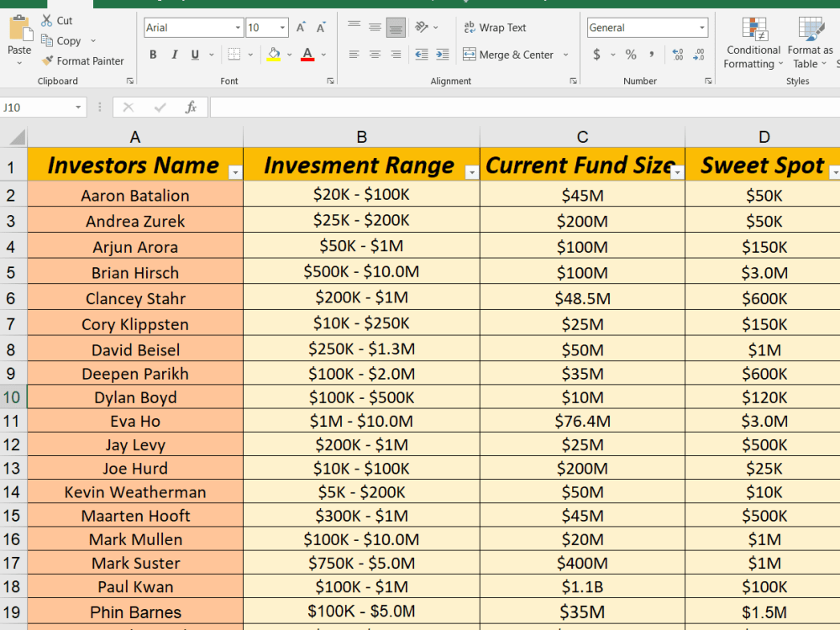840x630 pixels.
Task: Select the cell '$1.5M'
Action: 764,612
